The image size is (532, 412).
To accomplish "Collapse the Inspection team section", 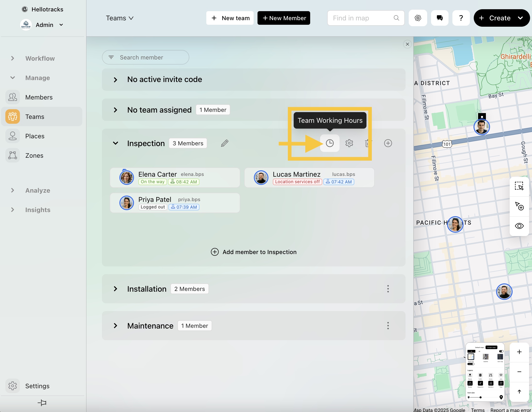I will [116, 143].
